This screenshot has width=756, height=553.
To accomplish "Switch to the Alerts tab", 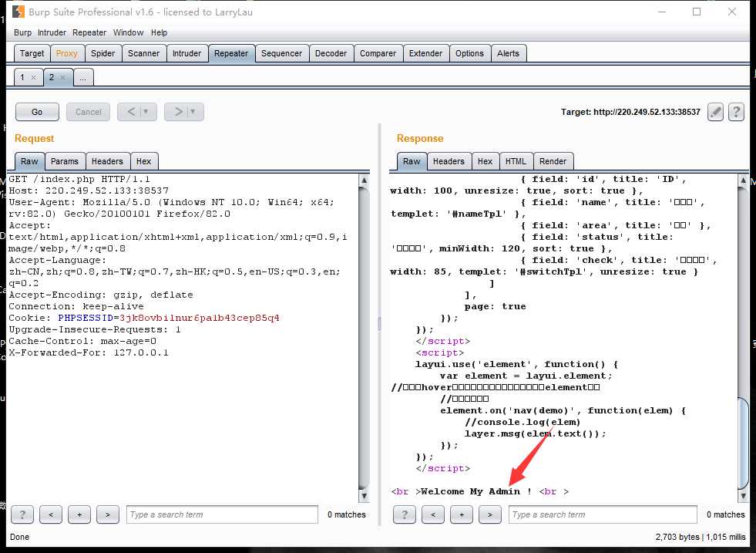I will 508,53.
